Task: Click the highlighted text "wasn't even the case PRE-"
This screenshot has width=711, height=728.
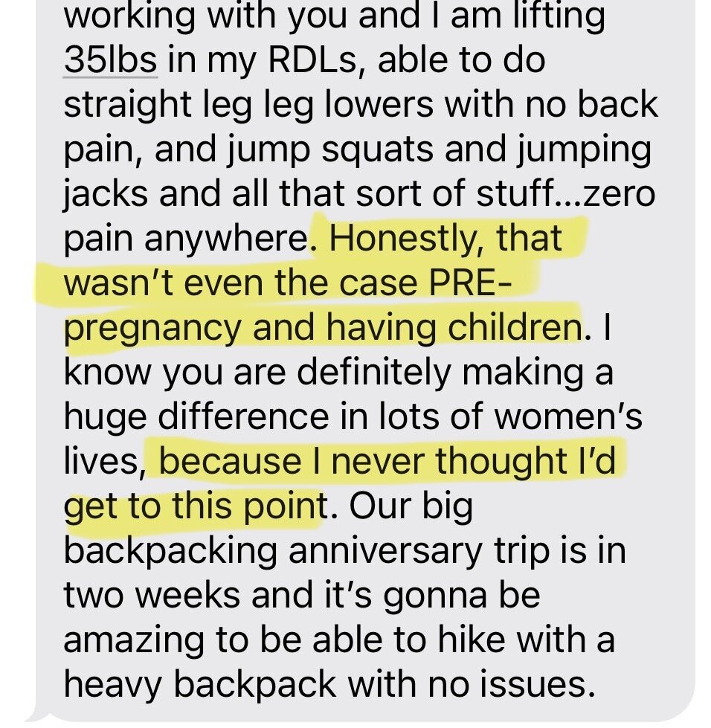Action: pos(284,284)
